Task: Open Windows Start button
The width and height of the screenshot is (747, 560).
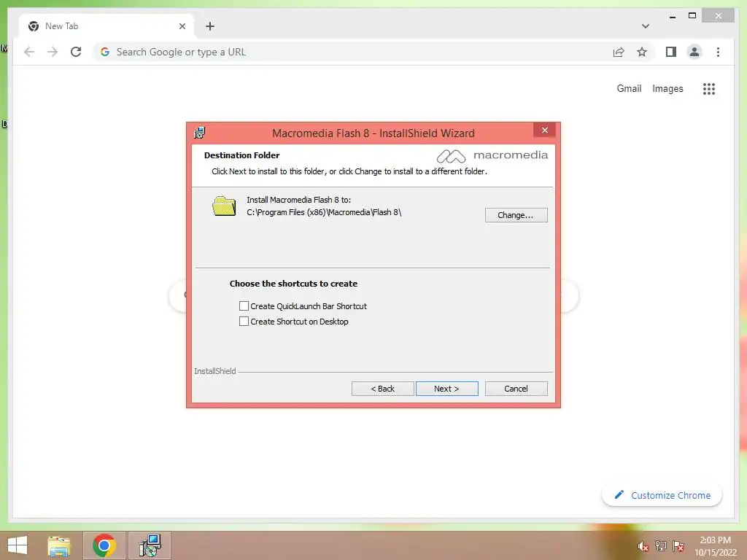Action: tap(18, 545)
